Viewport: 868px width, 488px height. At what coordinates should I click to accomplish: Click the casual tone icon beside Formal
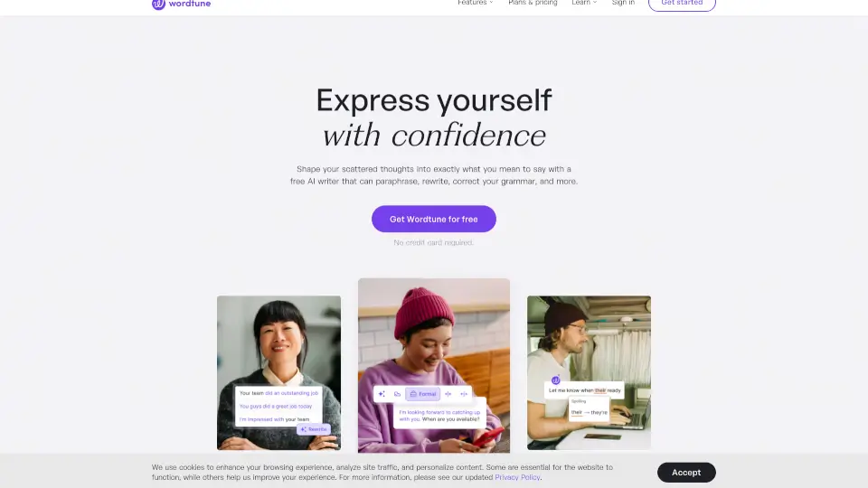point(397,394)
